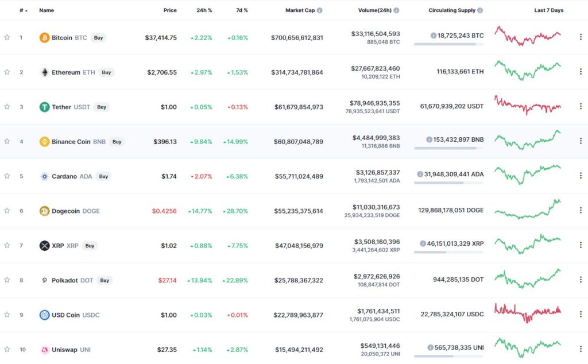Toggle the Dogecoin watchlist star

(7, 210)
